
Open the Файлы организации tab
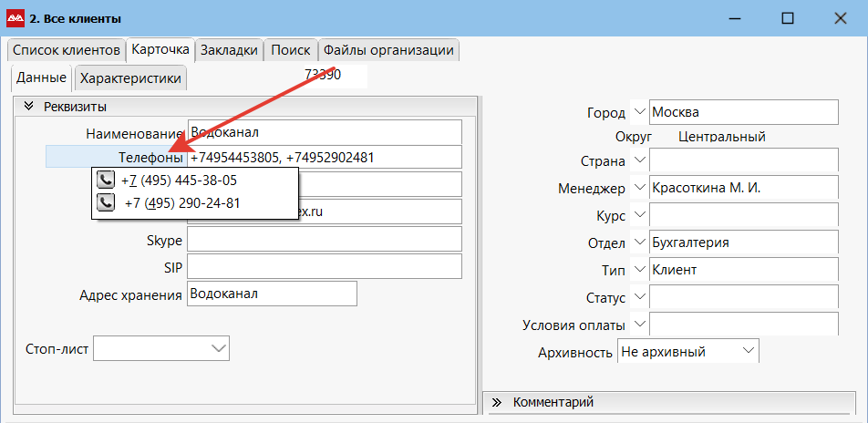(x=388, y=50)
